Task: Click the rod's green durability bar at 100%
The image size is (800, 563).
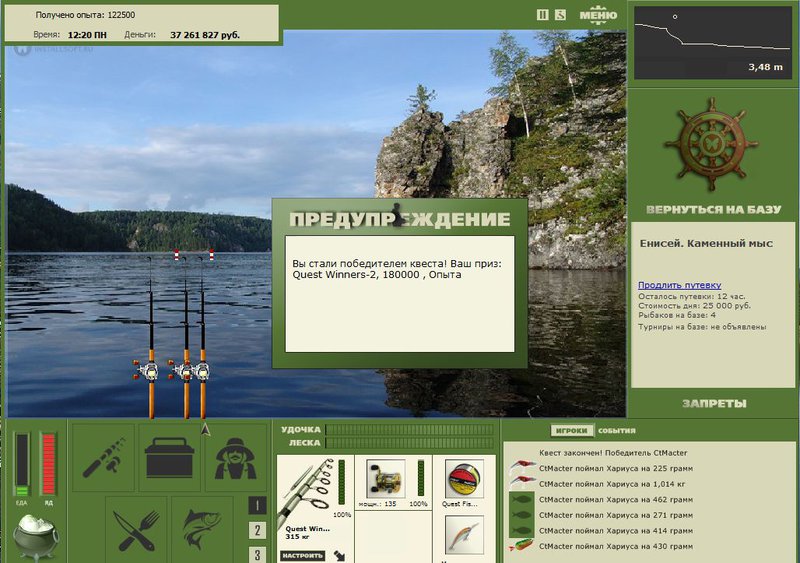Action: click(x=341, y=482)
